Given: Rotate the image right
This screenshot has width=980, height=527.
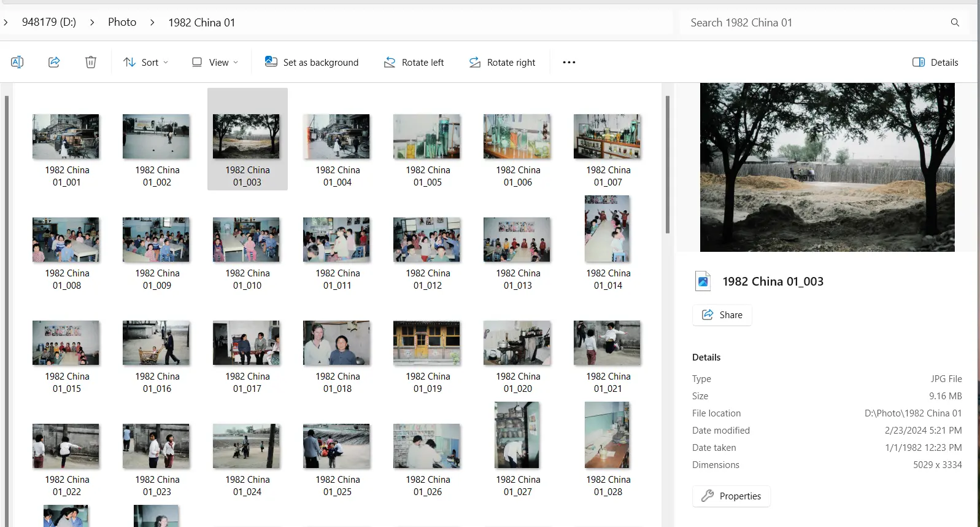Looking at the screenshot, I should [x=502, y=62].
